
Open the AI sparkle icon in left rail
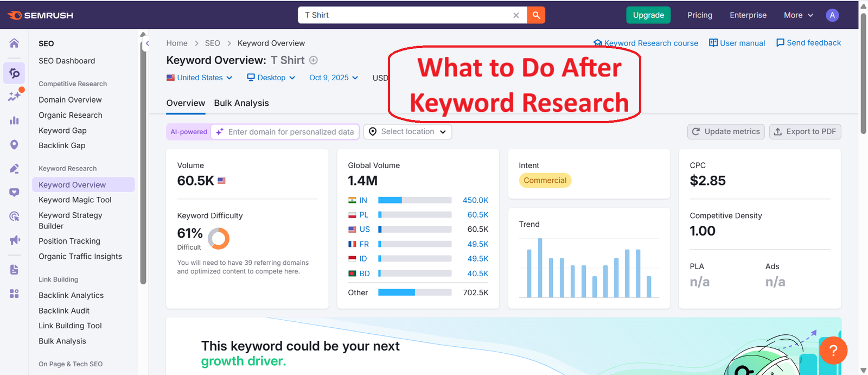(x=15, y=96)
